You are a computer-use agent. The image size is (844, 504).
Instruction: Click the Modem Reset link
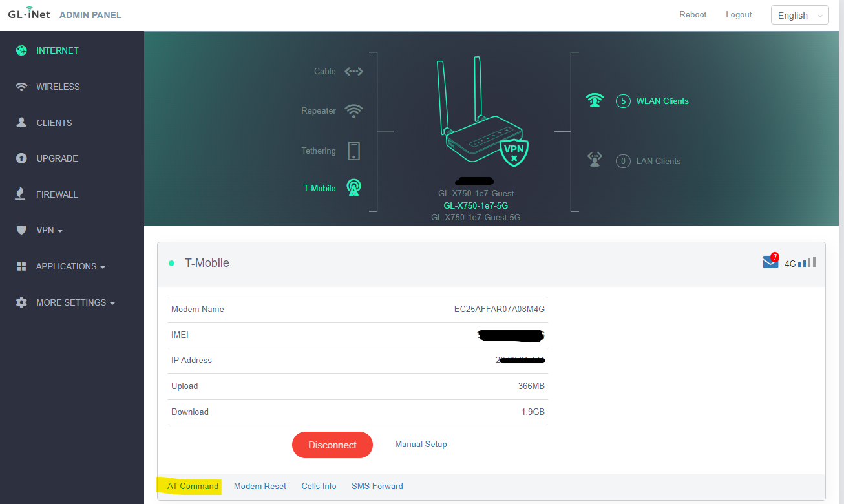pos(260,486)
